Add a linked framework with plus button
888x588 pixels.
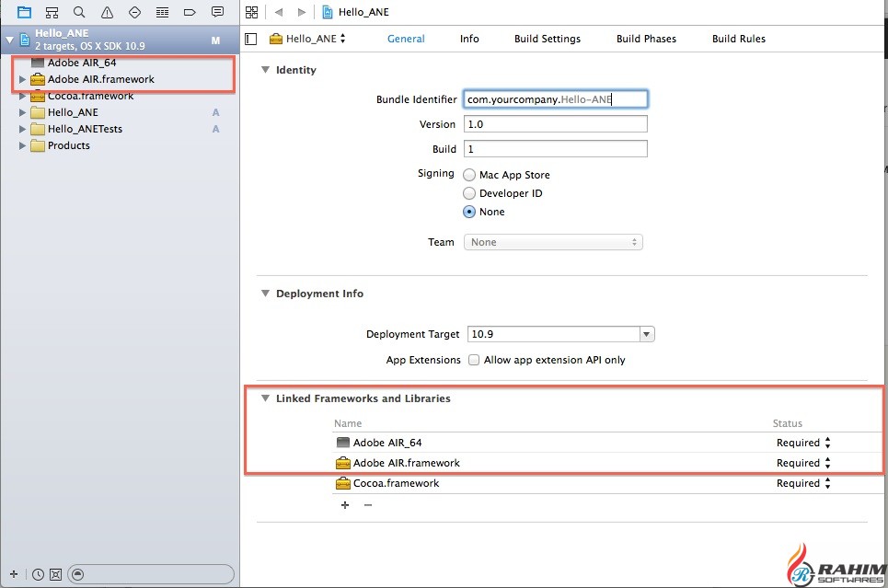[345, 505]
